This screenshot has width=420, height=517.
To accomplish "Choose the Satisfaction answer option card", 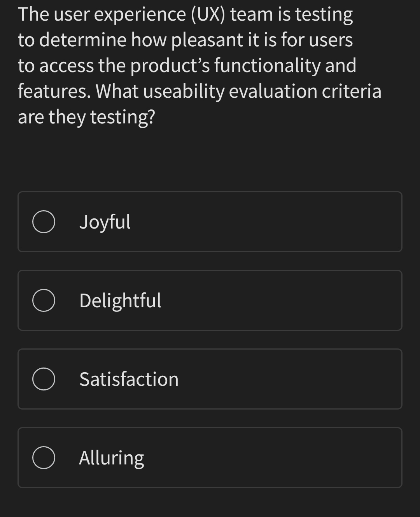I will (210, 379).
